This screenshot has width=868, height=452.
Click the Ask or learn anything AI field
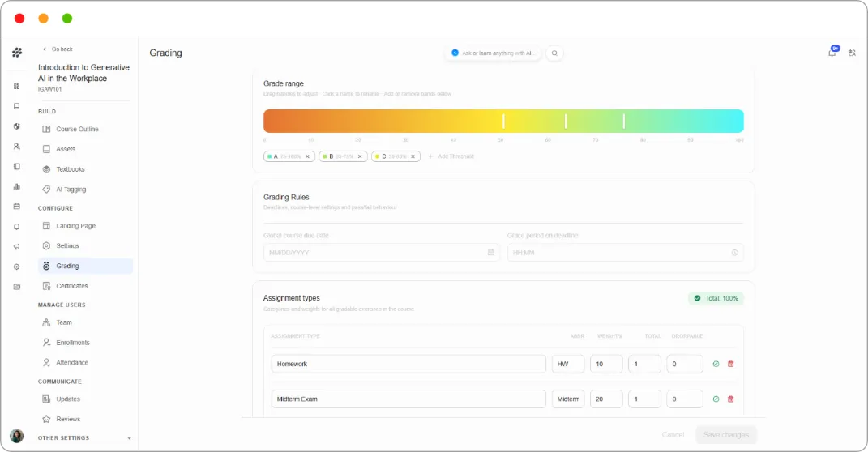point(494,53)
